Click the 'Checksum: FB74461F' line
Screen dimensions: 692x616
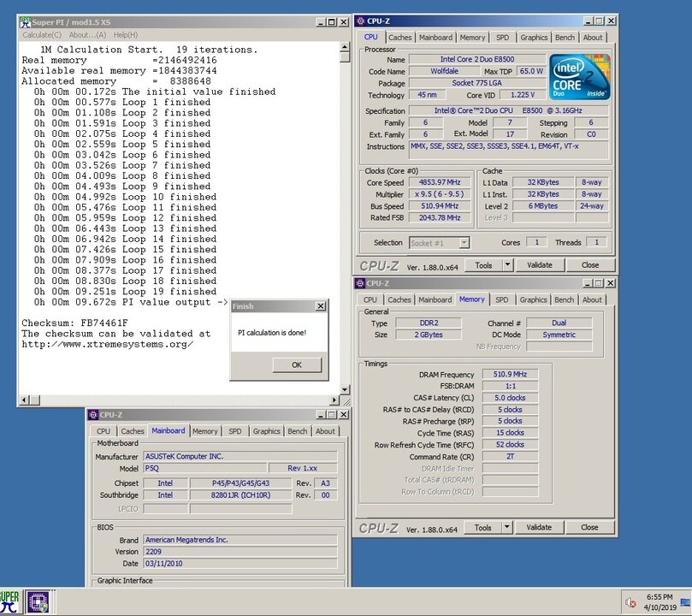(75, 323)
